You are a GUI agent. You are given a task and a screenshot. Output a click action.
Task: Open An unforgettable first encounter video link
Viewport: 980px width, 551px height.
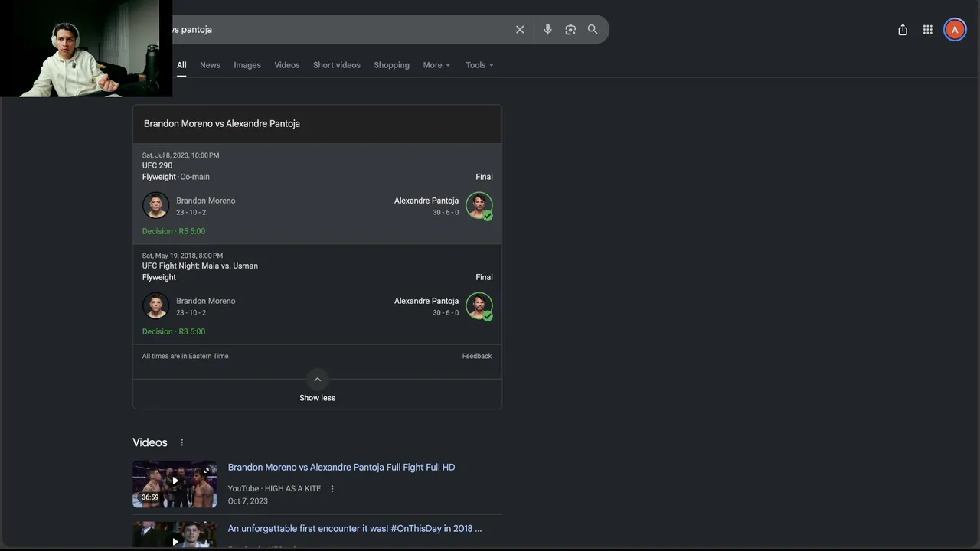tap(354, 529)
